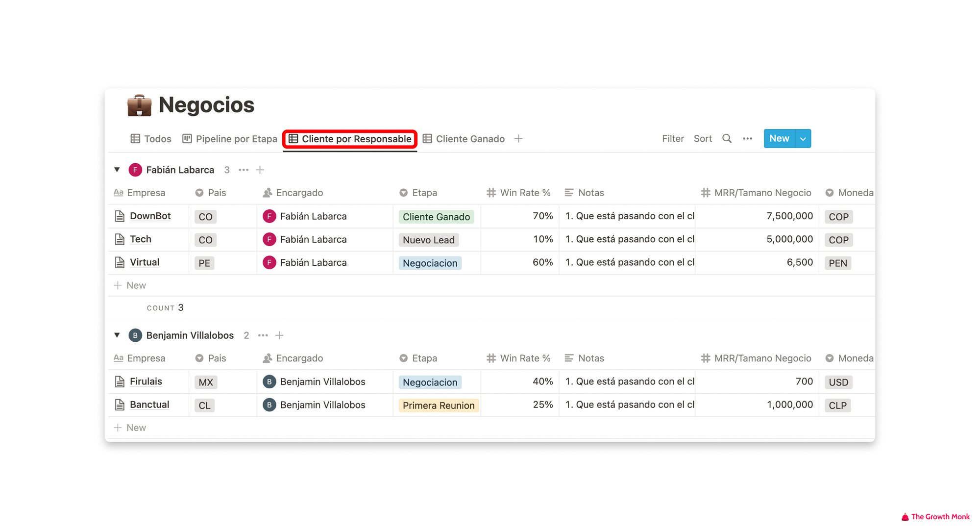Click Moneda column header in Benjamin group
This screenshot has height=531, width=980.
coord(849,358)
